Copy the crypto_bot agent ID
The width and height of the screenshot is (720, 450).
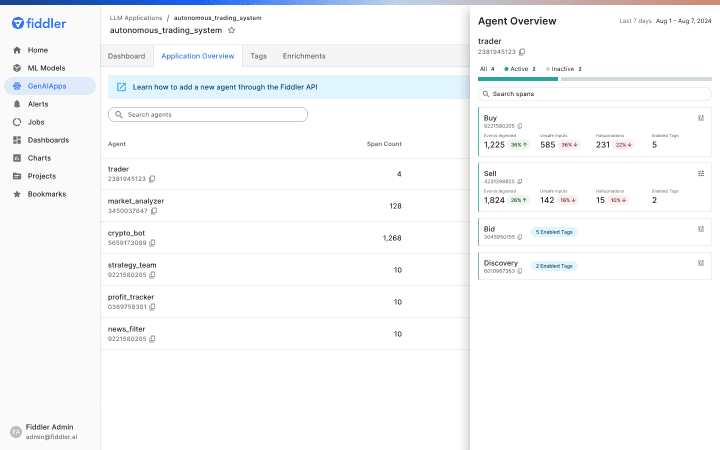click(x=152, y=243)
